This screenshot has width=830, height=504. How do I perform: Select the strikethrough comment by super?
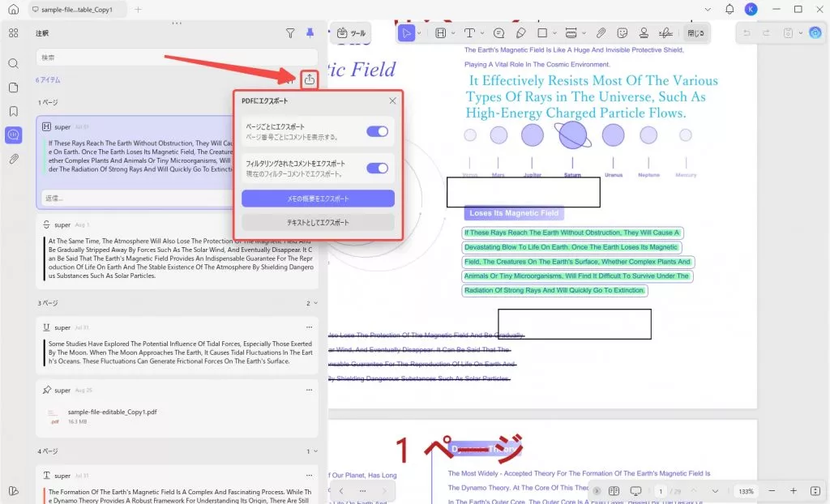tap(177, 251)
